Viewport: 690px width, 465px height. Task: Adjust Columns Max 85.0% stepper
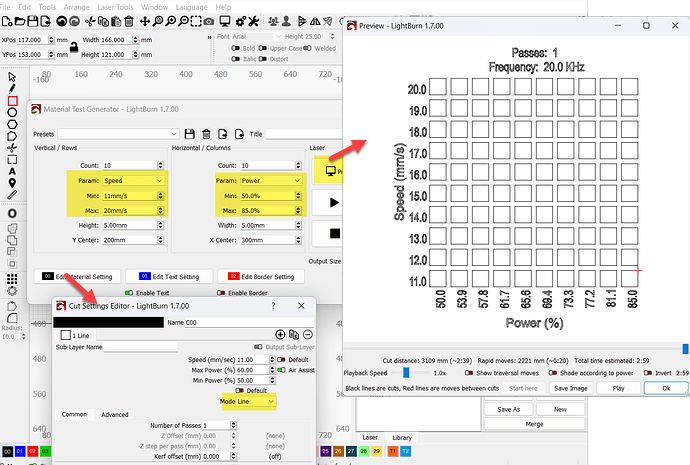pyautogui.click(x=298, y=210)
